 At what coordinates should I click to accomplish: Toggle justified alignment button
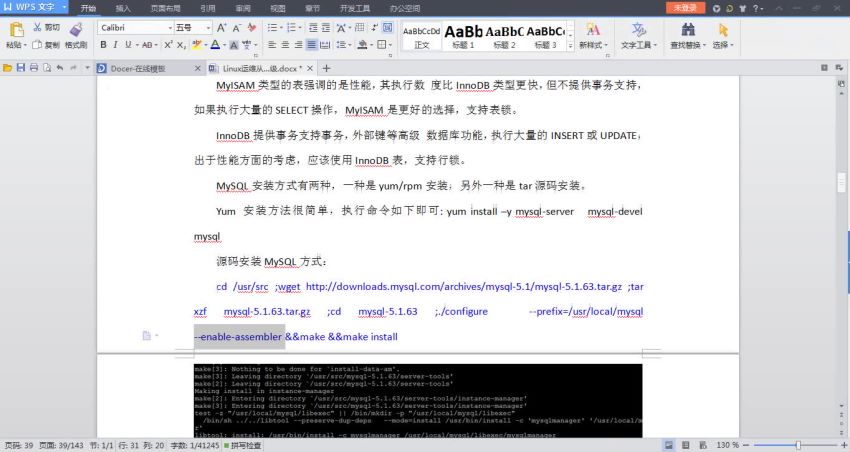click(311, 45)
